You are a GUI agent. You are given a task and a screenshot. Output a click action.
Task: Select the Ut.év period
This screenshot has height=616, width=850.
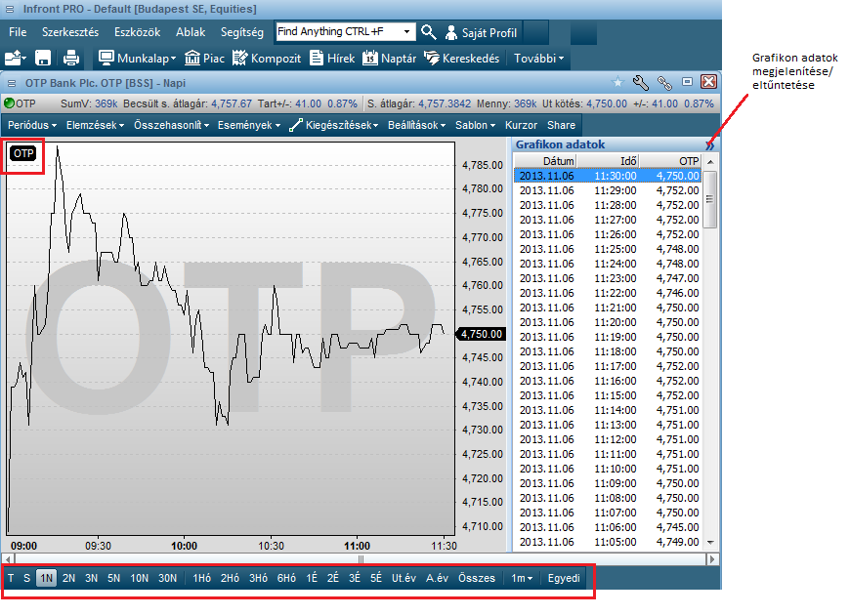pos(404,578)
